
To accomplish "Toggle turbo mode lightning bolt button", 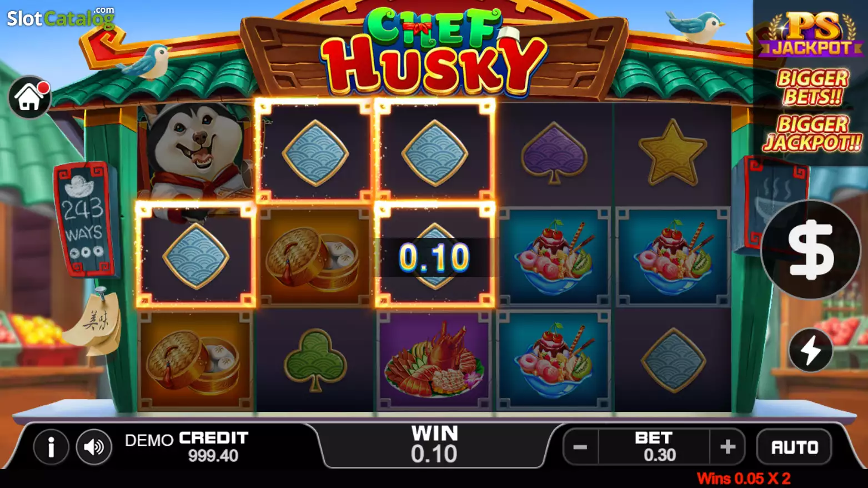I will 810,350.
